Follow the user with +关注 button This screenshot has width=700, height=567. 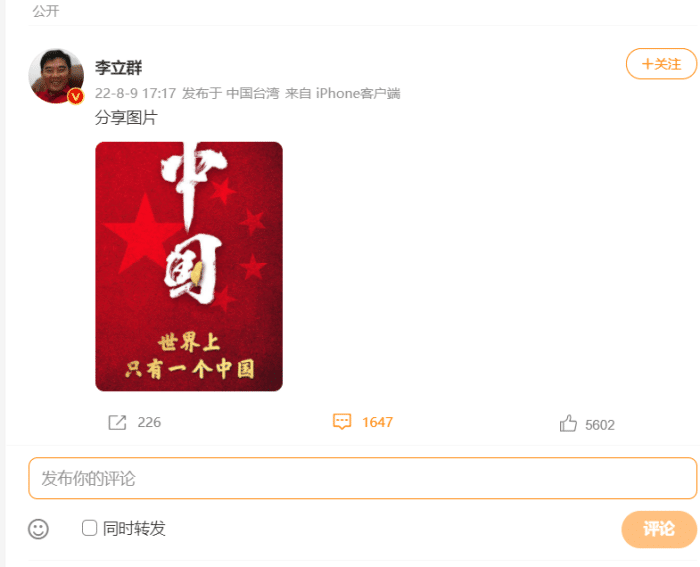661,64
